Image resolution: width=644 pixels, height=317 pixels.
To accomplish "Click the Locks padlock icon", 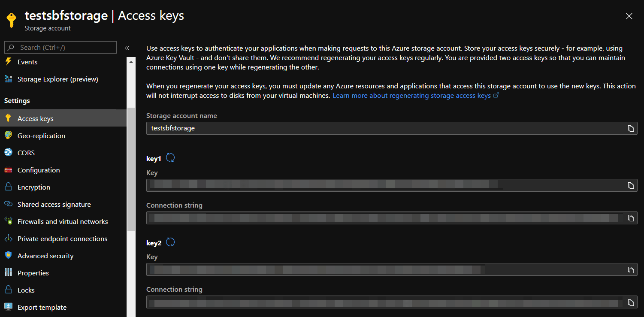I will tap(8, 290).
